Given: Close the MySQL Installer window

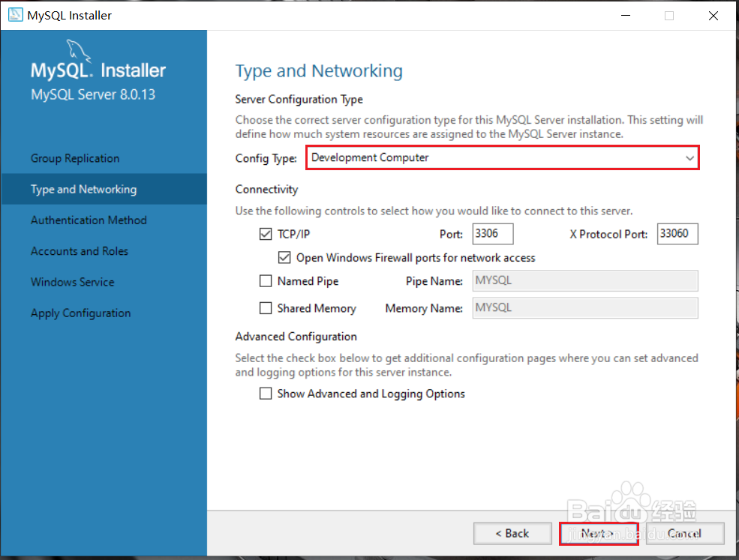Looking at the screenshot, I should [x=713, y=16].
